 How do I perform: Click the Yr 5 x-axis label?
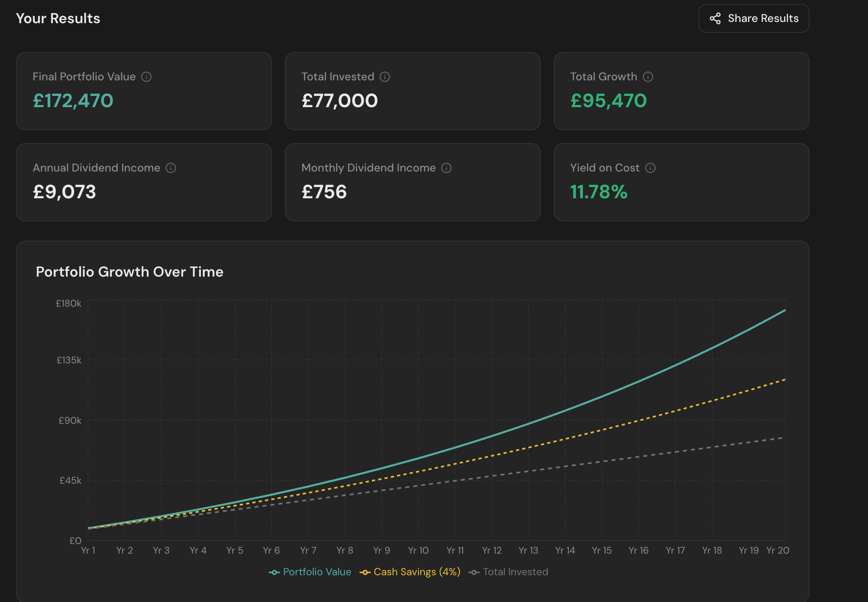[235, 550]
